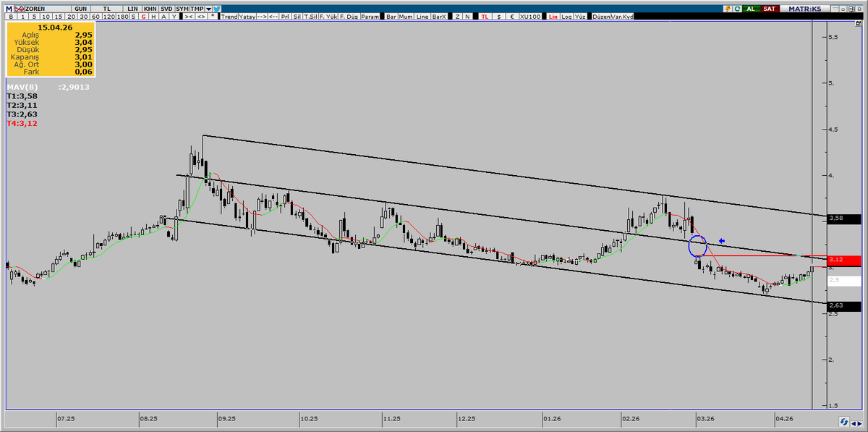Screen dimensions: 868x432
Task: Select the Yatay horizontal line tool
Action: click(x=247, y=17)
